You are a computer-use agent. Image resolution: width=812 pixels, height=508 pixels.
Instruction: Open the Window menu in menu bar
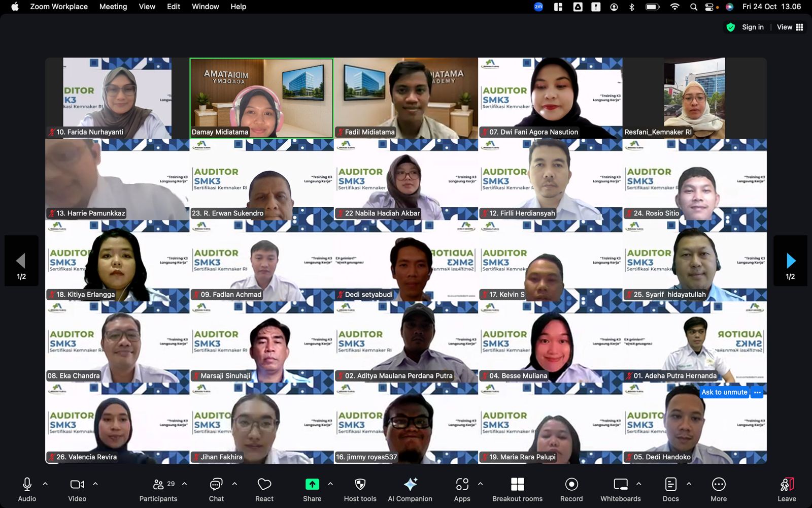click(x=205, y=7)
